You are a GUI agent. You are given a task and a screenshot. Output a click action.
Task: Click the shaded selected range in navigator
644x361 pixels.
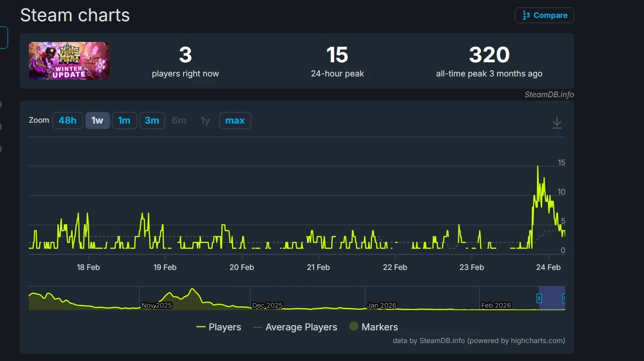tap(552, 298)
